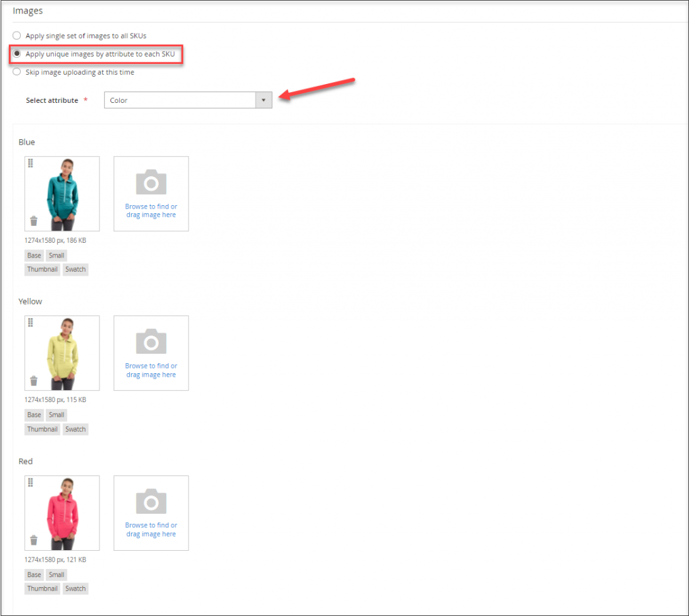Click the drag handle on the Blue image
The width and height of the screenshot is (689, 616).
coord(30,163)
